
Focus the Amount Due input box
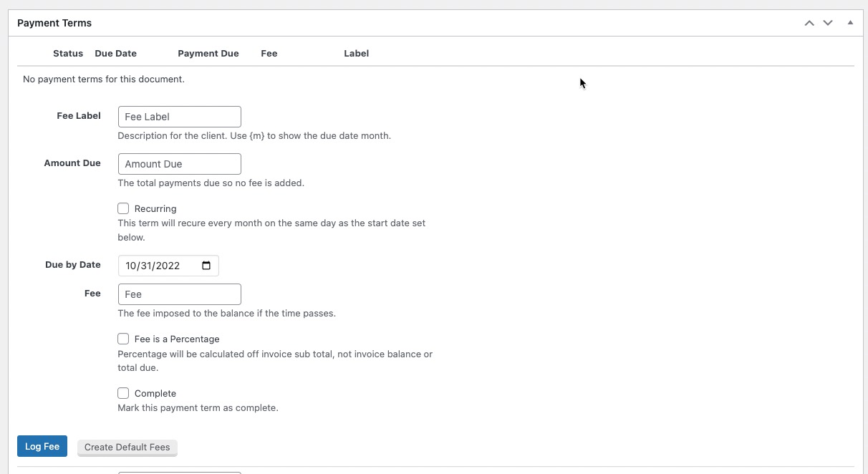click(179, 164)
